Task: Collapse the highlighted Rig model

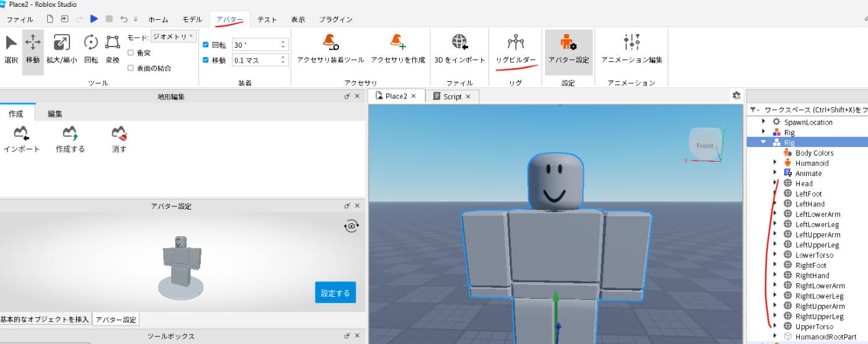Action: (x=763, y=143)
